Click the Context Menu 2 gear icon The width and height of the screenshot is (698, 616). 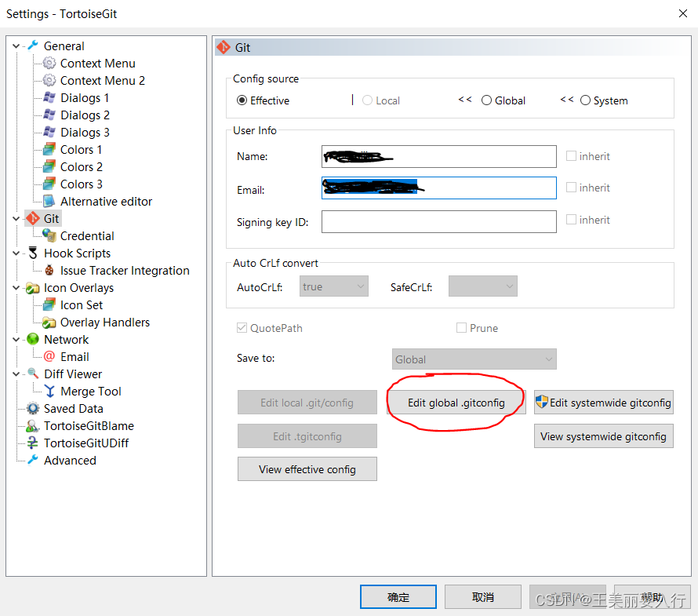click(49, 80)
